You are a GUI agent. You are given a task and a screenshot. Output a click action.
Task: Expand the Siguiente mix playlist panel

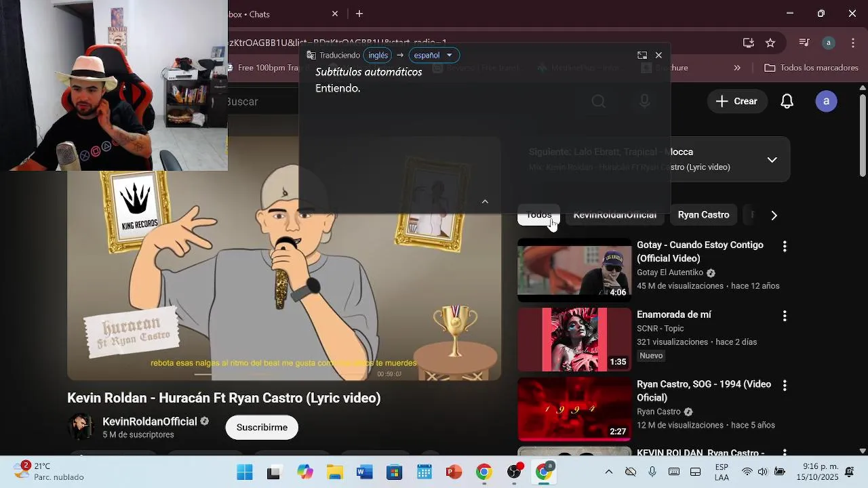coord(772,160)
